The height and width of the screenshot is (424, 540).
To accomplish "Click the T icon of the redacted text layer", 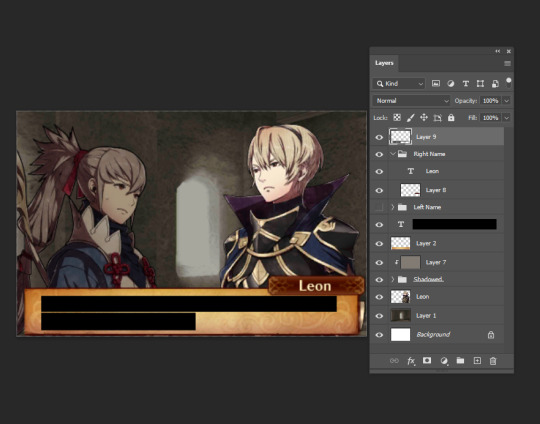I will tap(401, 224).
